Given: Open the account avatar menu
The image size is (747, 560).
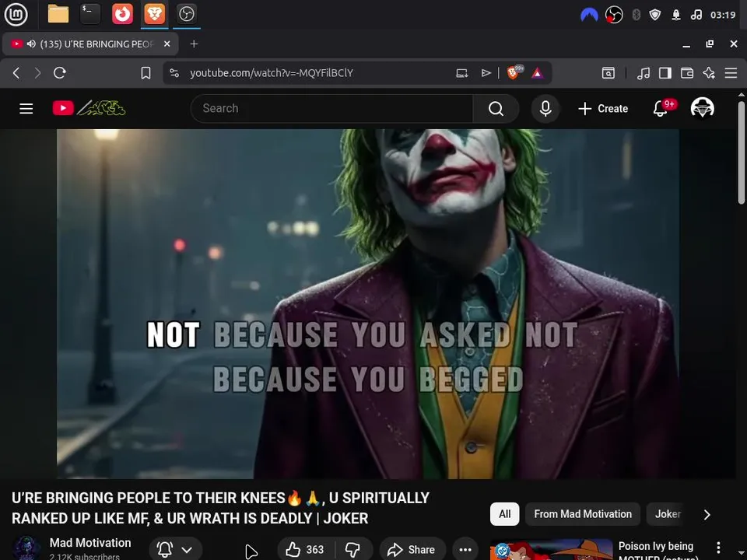Looking at the screenshot, I should (702, 108).
